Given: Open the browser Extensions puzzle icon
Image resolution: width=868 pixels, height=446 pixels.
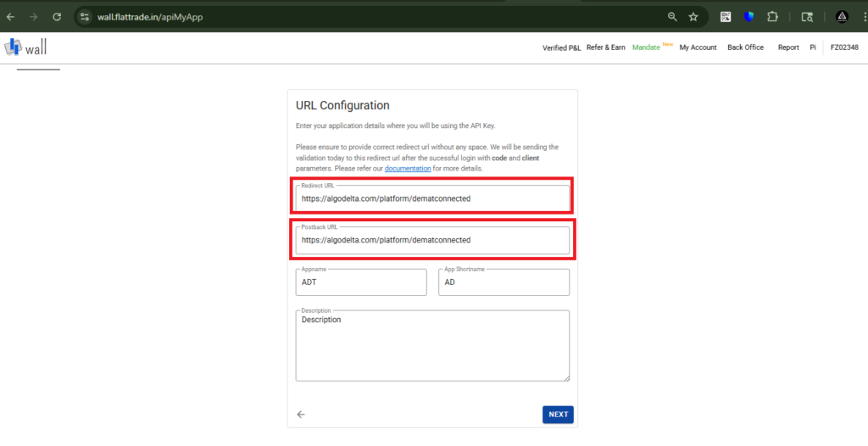Looking at the screenshot, I should click(772, 16).
